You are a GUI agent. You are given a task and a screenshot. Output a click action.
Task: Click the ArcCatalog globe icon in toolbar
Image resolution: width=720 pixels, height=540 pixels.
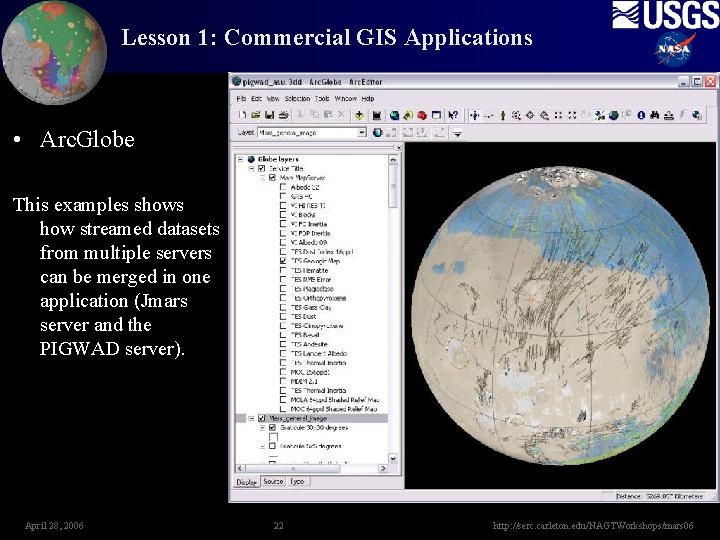tap(394, 115)
